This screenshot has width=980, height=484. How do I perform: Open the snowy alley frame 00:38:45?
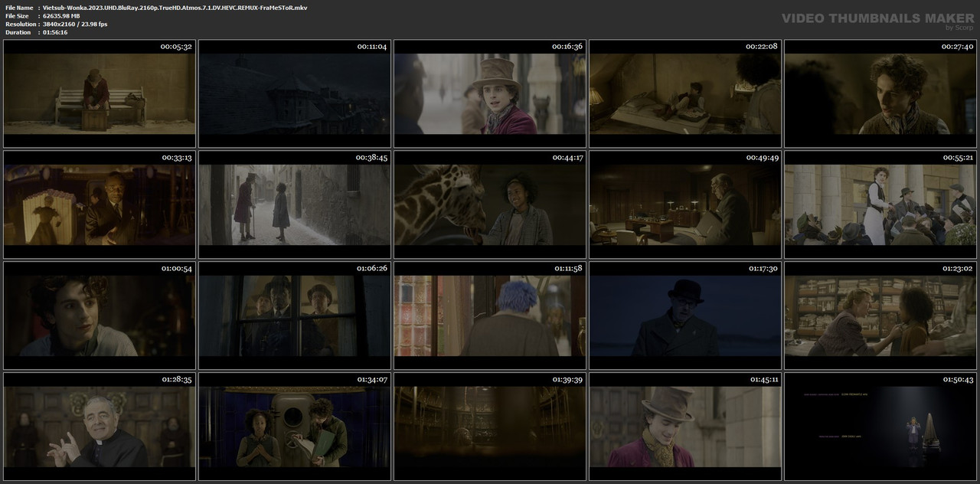point(295,204)
